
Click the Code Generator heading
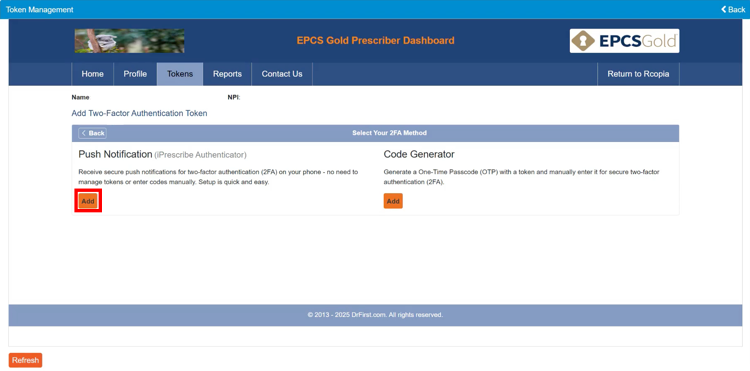[419, 154]
